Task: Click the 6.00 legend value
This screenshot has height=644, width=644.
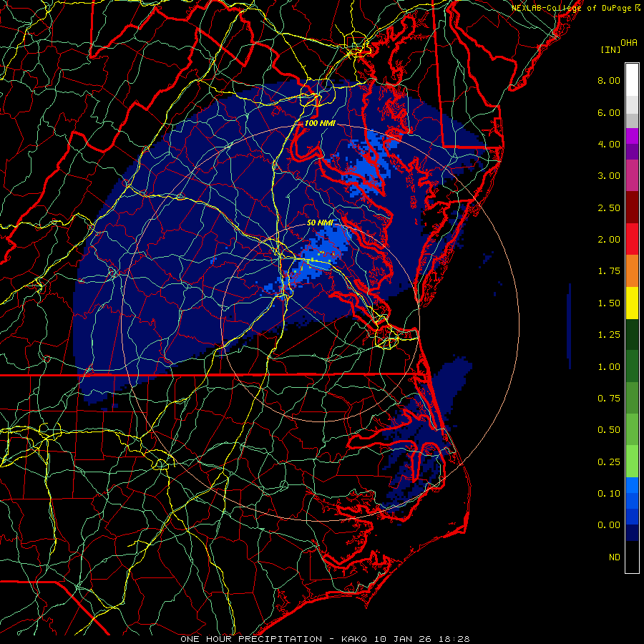Action: [609, 112]
